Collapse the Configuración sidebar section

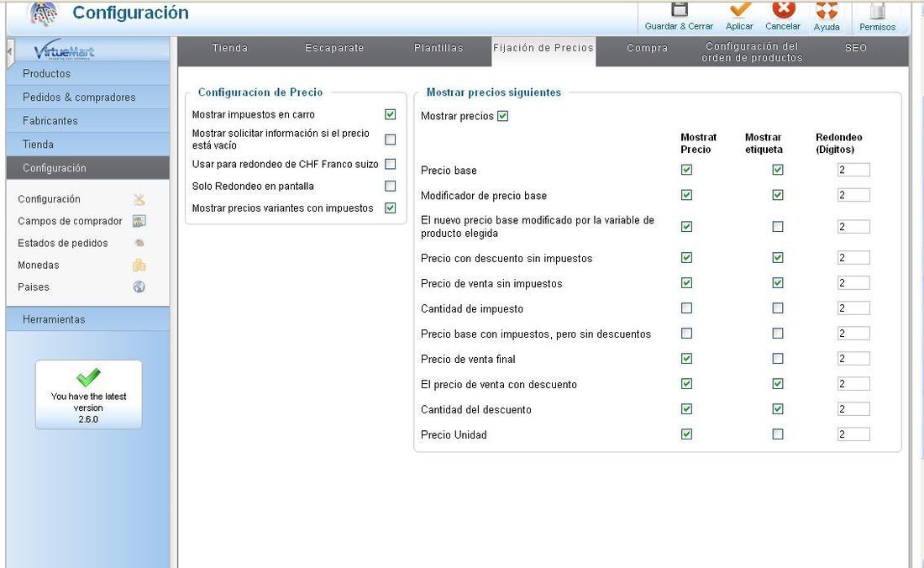tap(88, 168)
